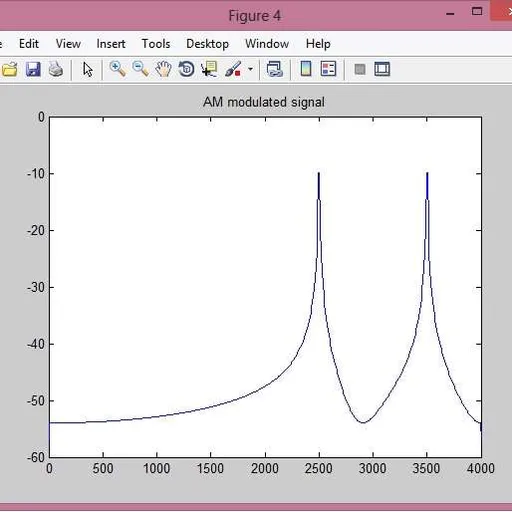Open the Tools menu
This screenshot has width=512, height=512.
(156, 44)
